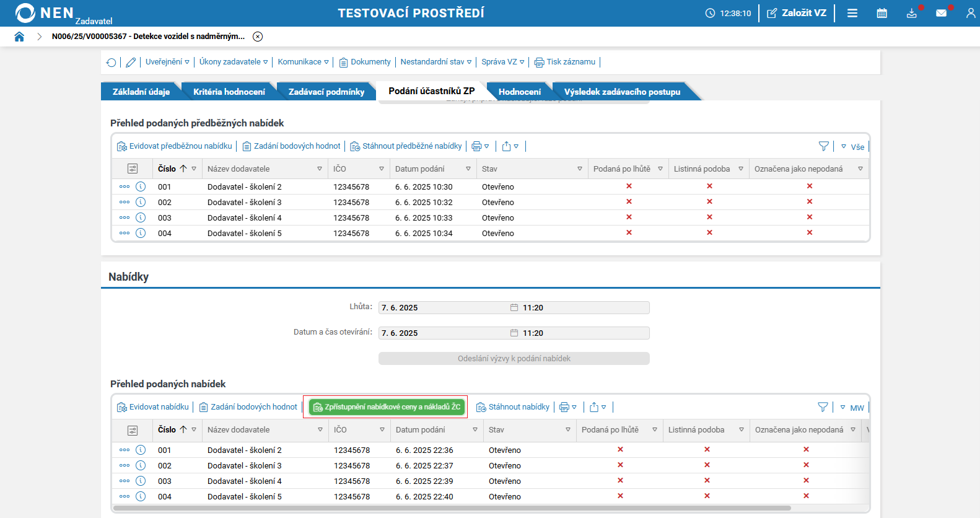Click Zpřístupnění nabídkové ceny a nákladů ŽC button
Viewport: 980px width, 518px height.
(387, 407)
